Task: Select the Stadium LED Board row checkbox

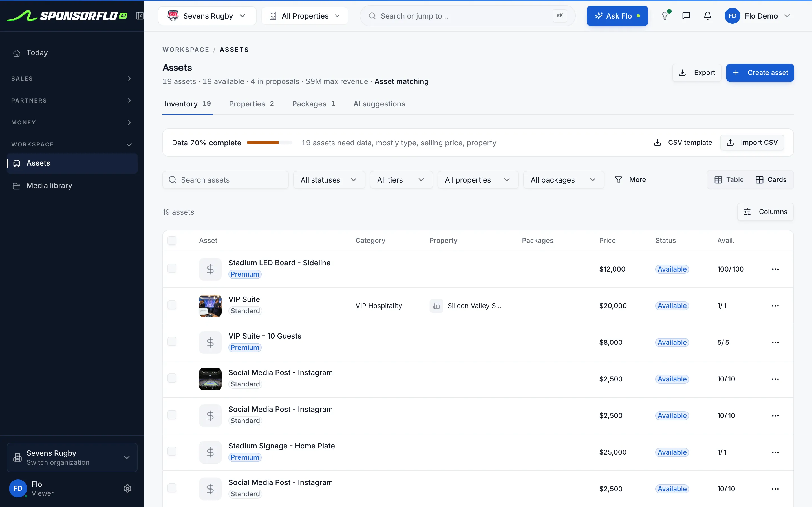Action: (172, 268)
